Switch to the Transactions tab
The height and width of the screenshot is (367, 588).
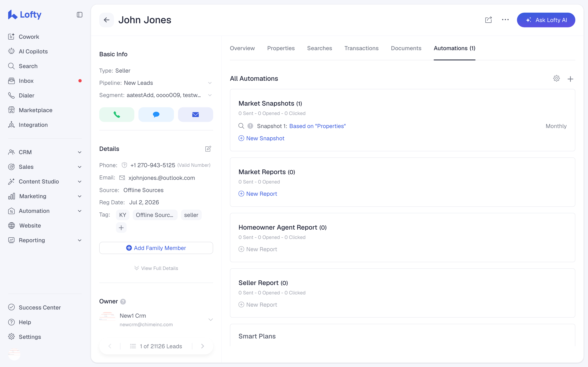[361, 48]
